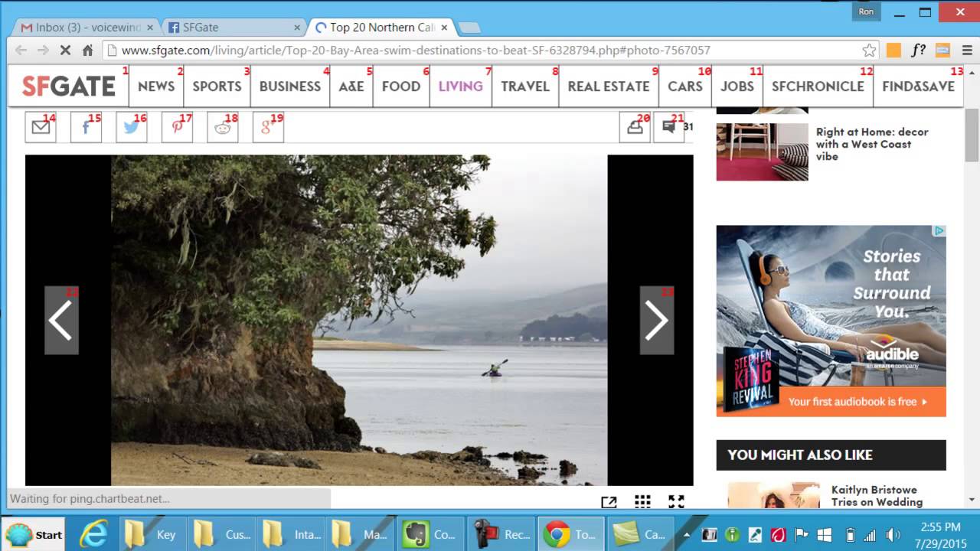Share the article by email icon
This screenshot has width=980, height=551.
coord(41,127)
